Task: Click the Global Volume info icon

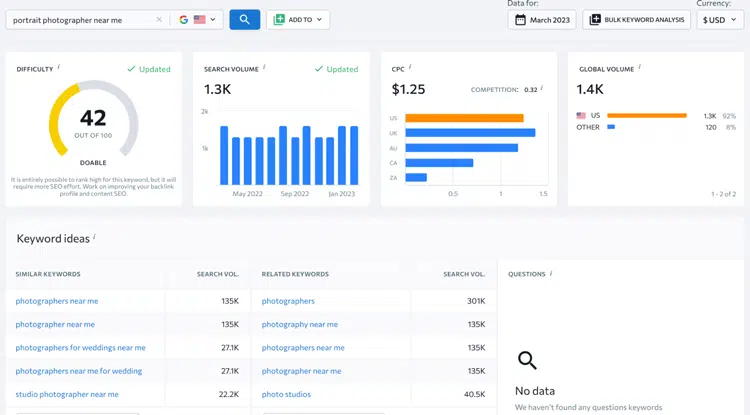Action: (640, 67)
